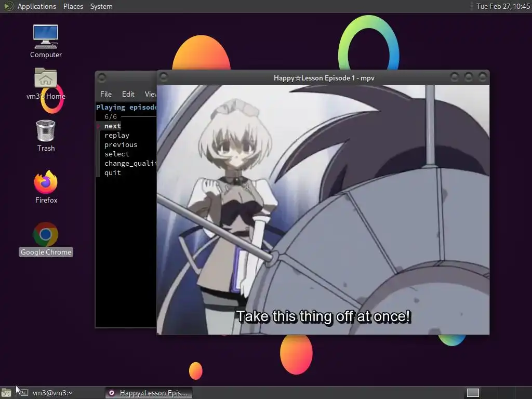532x399 pixels.
Task: Maximize the mpv player window
Action: pyautogui.click(x=468, y=77)
